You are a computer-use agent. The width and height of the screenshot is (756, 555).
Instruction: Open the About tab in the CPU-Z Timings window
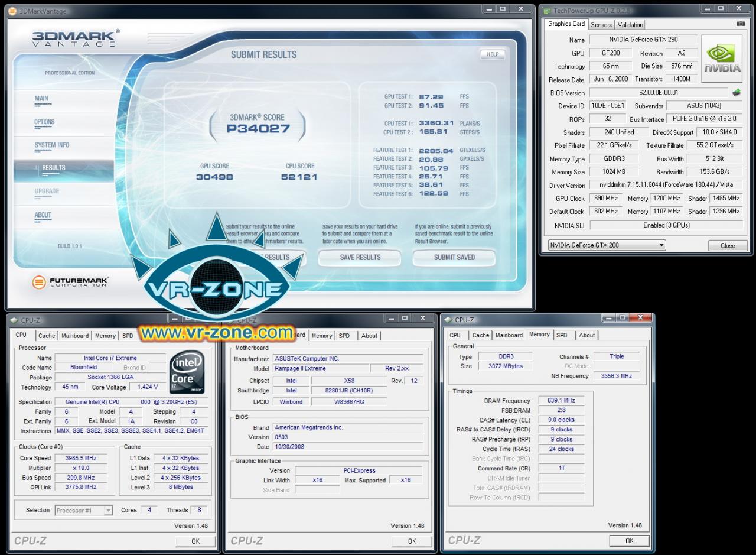pyautogui.click(x=587, y=335)
